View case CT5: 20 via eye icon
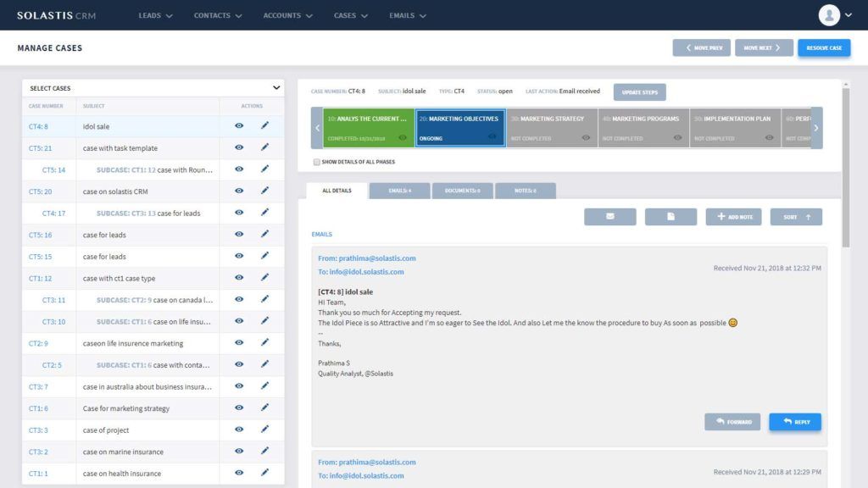 [x=239, y=191]
